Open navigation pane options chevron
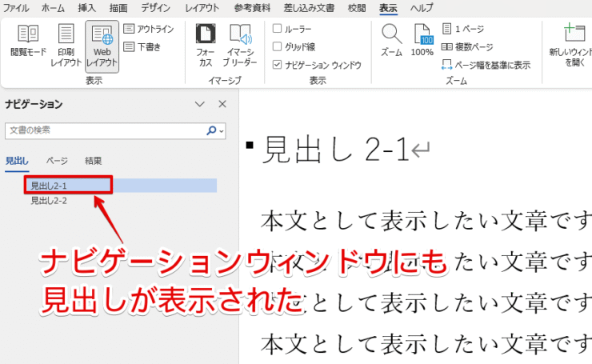This screenshot has width=592, height=364. tap(200, 104)
